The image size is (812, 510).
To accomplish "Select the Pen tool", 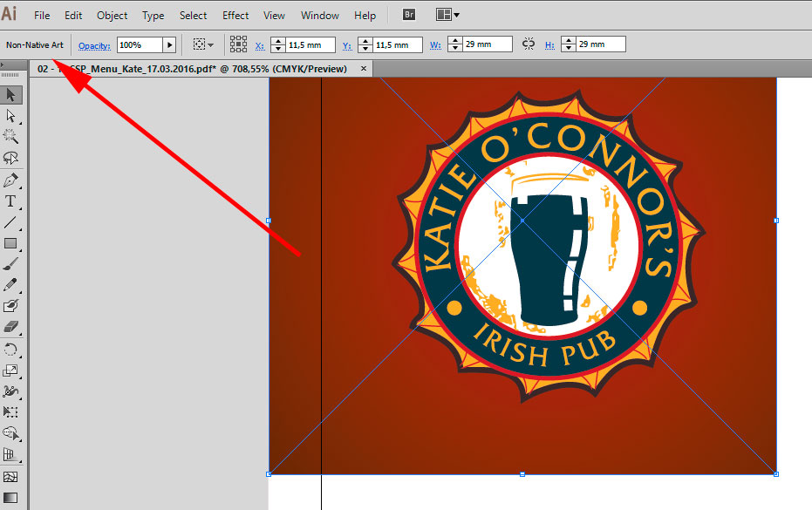I will pyautogui.click(x=10, y=180).
